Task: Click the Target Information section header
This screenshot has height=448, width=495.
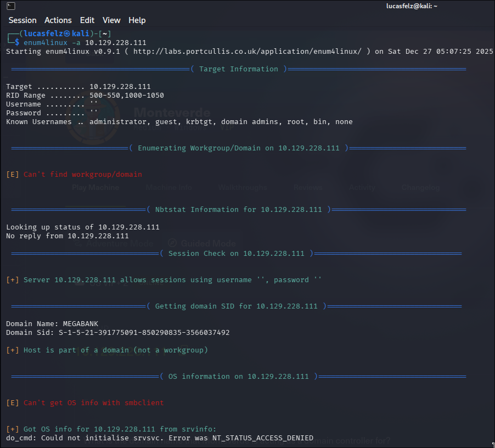Action: pyautogui.click(x=239, y=69)
